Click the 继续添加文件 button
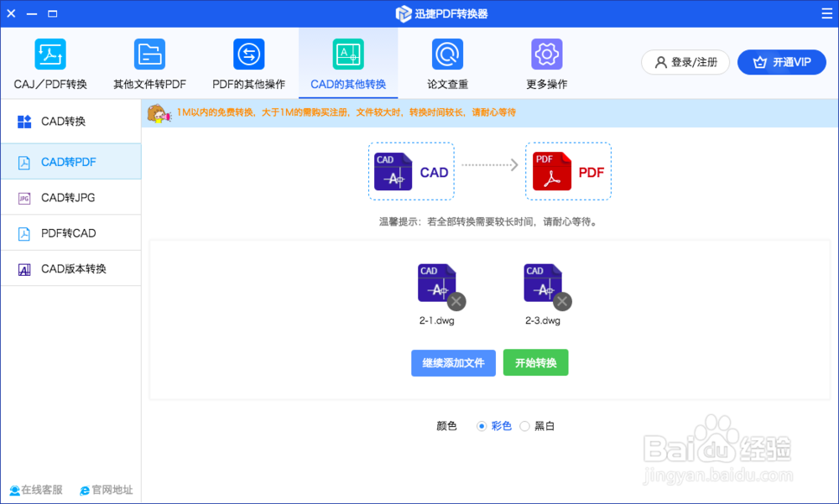 pos(453,363)
